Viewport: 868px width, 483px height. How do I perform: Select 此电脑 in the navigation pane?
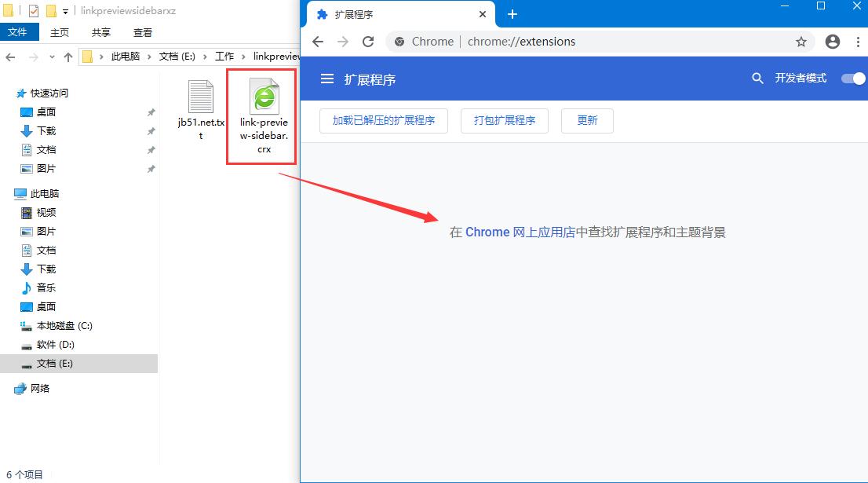pos(44,193)
